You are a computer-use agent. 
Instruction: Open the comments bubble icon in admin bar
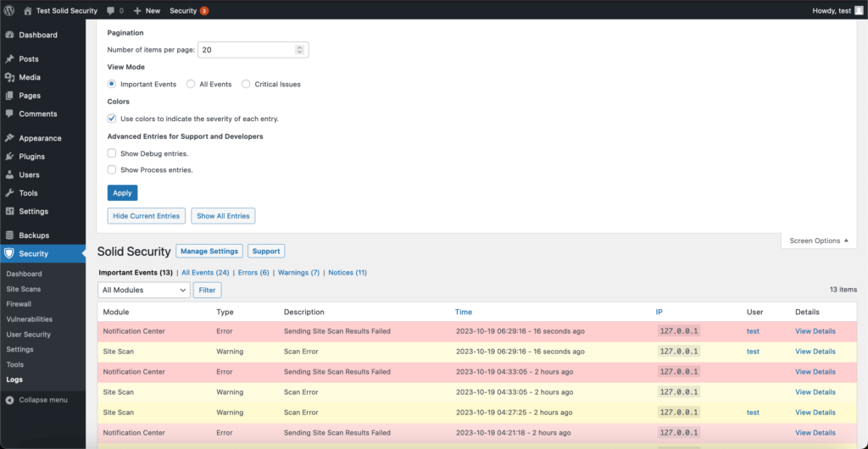[111, 11]
